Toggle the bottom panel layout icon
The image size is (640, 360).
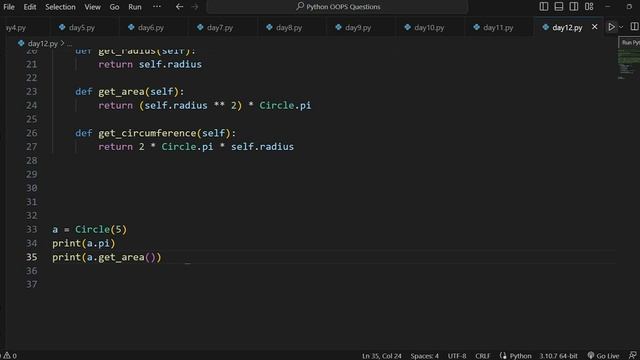[x=559, y=7]
